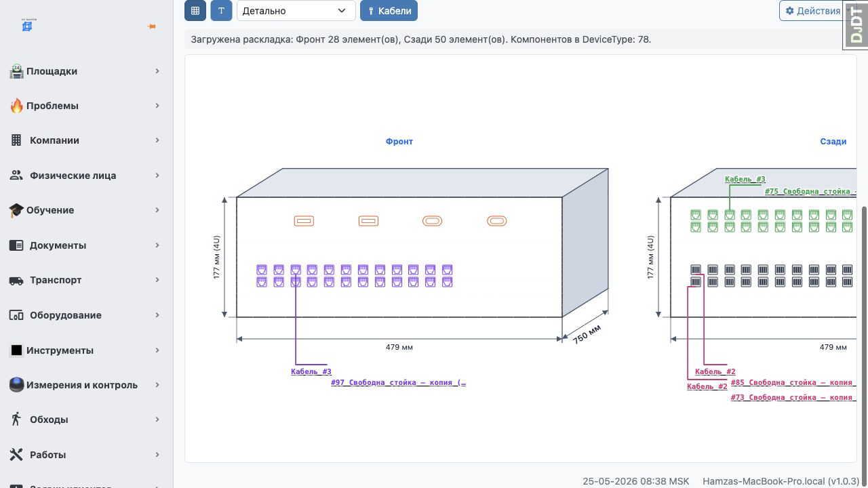Click the tools icon for Работы
The width and height of the screenshot is (868, 488).
(x=16, y=455)
